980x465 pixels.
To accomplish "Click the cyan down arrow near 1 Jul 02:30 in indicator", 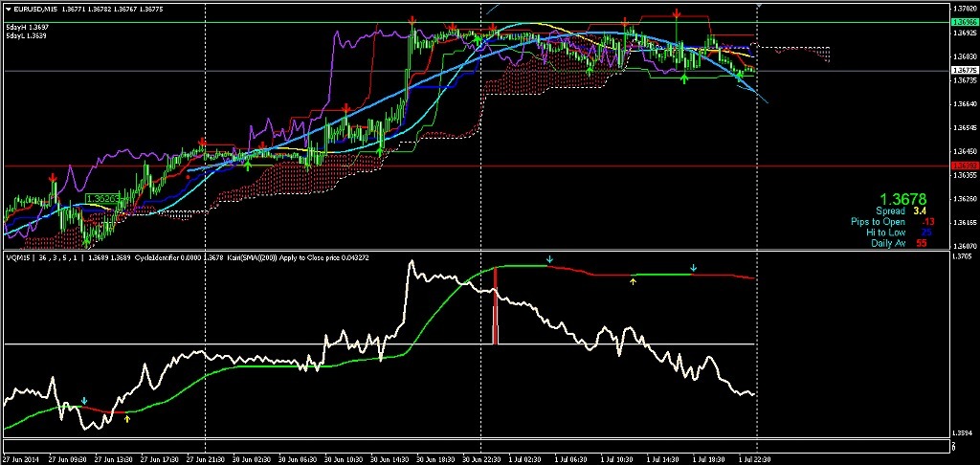I will click(x=549, y=259).
